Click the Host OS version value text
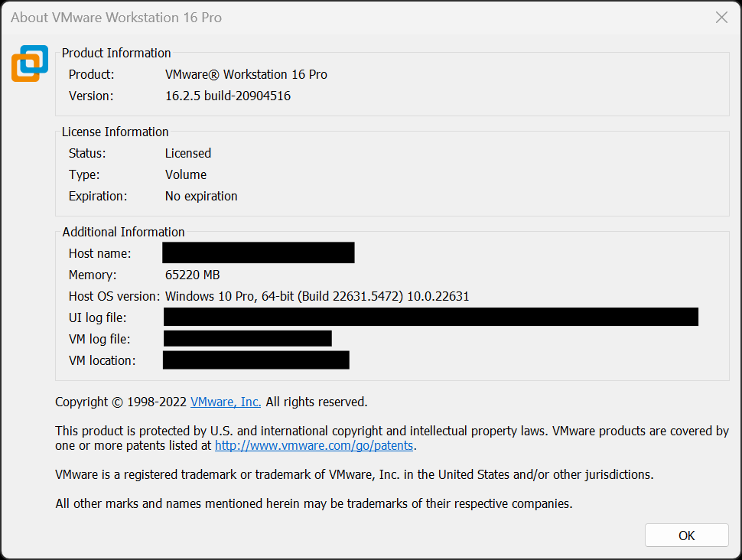The height and width of the screenshot is (560, 742). (317, 296)
